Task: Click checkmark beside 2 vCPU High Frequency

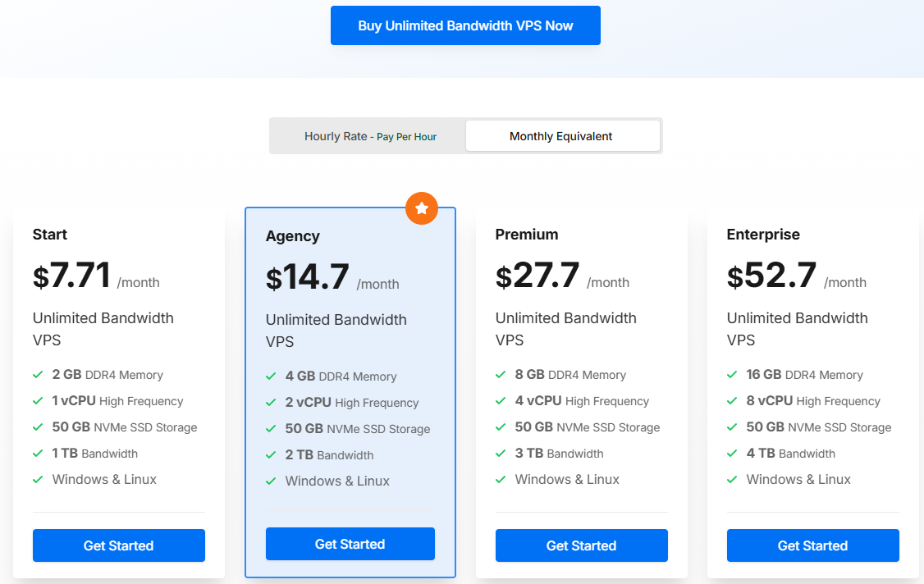Action: (271, 403)
